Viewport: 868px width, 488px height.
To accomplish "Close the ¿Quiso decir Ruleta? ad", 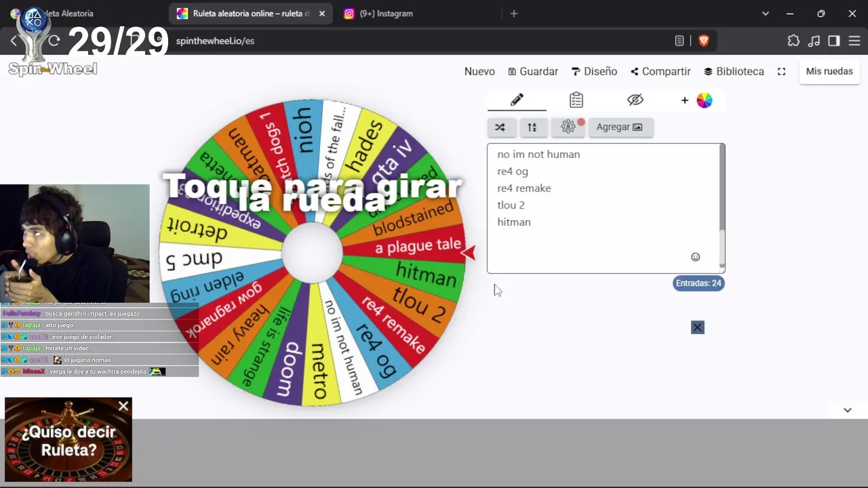I will click(123, 407).
